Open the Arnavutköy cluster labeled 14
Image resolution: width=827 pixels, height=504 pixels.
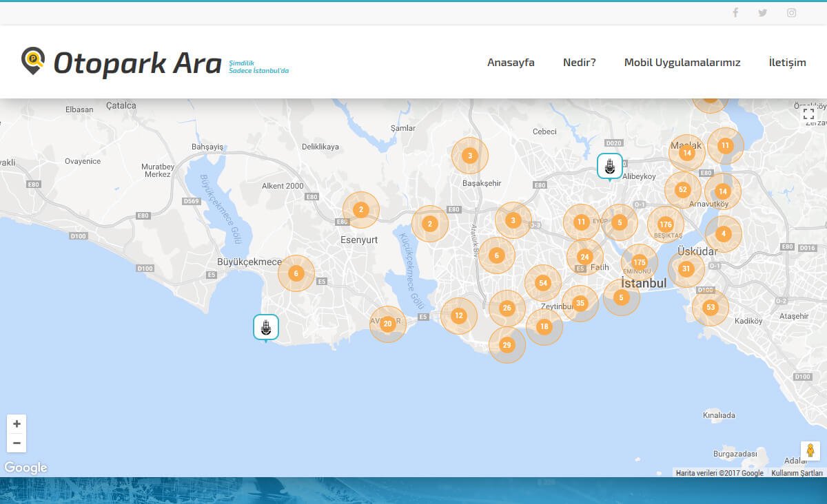(723, 191)
